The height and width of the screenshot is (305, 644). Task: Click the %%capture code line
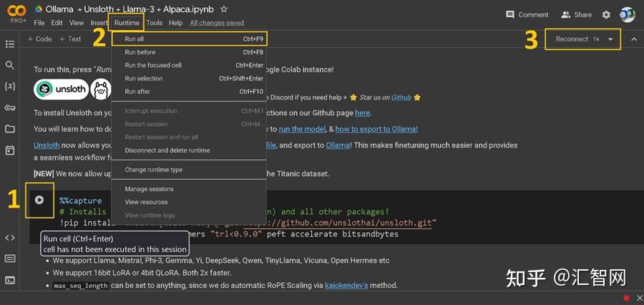click(x=80, y=200)
